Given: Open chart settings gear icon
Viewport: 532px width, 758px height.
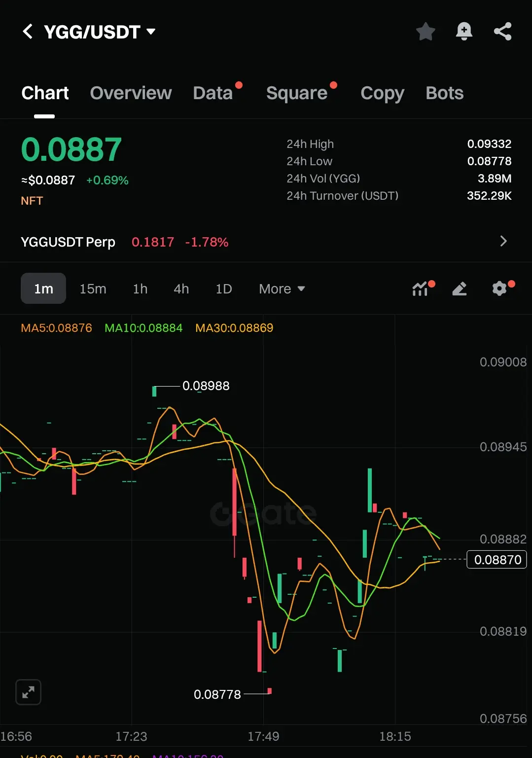Looking at the screenshot, I should (499, 289).
